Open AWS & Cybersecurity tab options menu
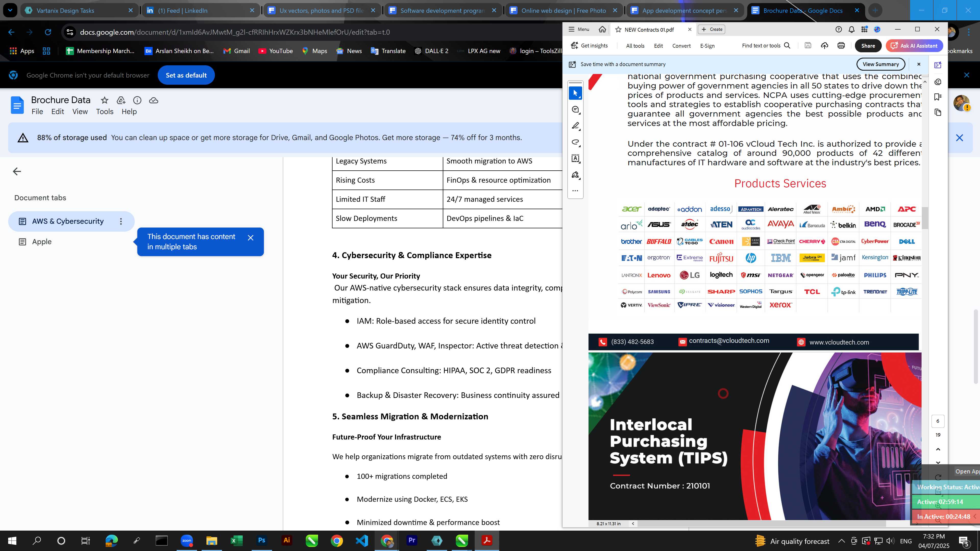Image resolution: width=980 pixels, height=551 pixels. (x=121, y=221)
